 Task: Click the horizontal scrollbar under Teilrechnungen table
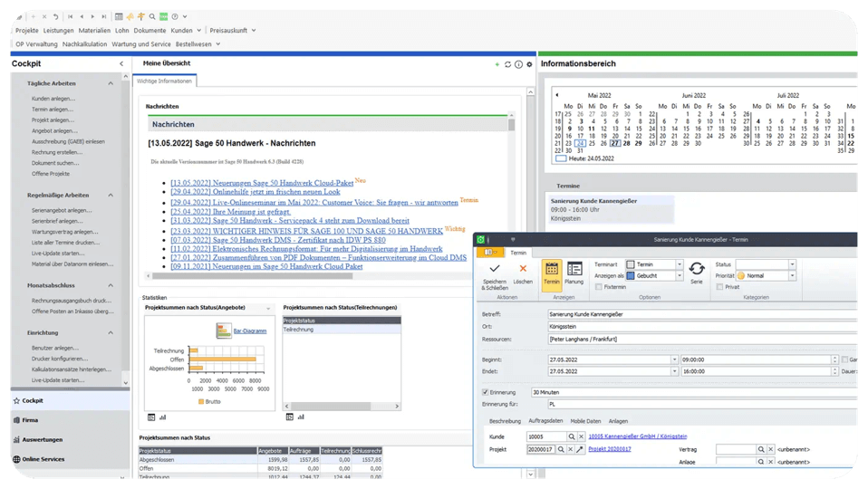pyautogui.click(x=331, y=406)
